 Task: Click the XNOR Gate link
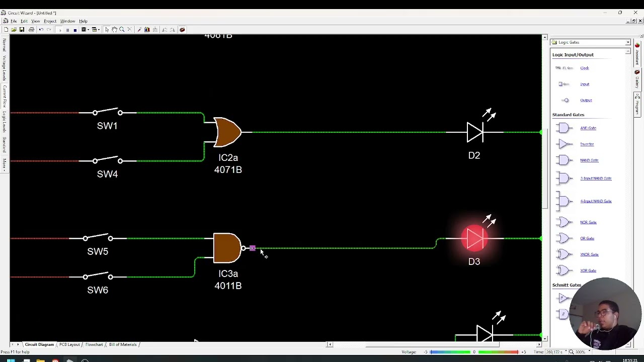(x=589, y=254)
